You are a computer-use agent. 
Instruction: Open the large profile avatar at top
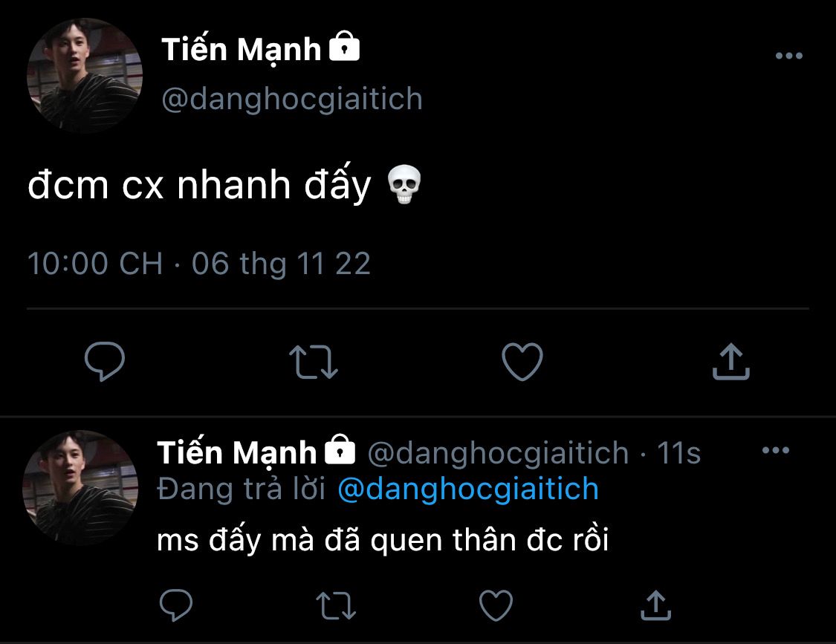(84, 75)
